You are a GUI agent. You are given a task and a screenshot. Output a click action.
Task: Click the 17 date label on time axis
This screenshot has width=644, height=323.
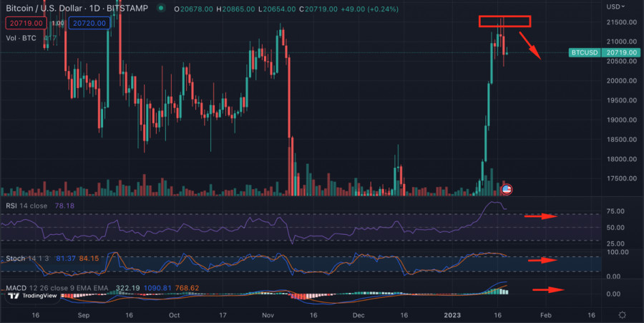click(223, 315)
